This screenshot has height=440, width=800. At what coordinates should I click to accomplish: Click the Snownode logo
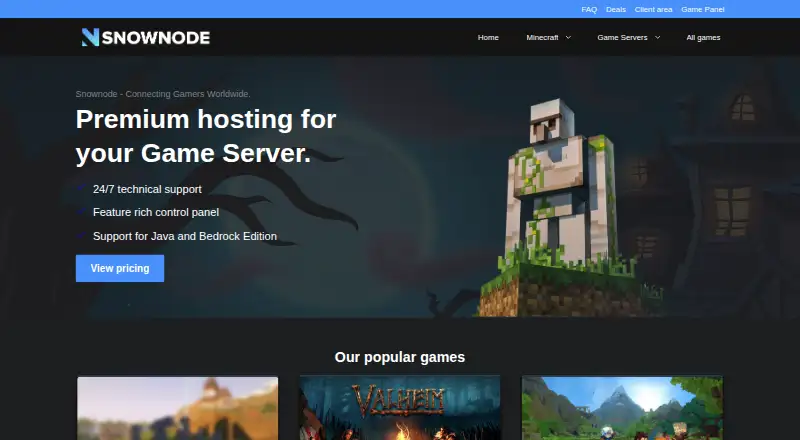tap(146, 37)
